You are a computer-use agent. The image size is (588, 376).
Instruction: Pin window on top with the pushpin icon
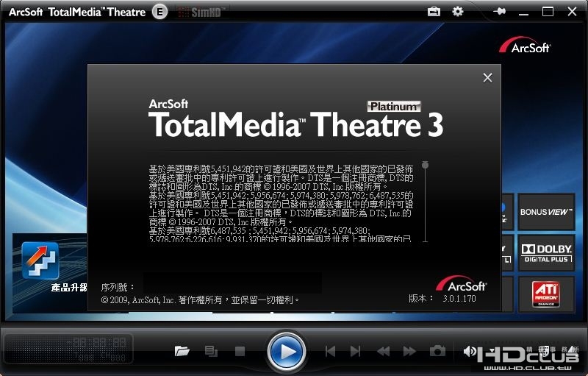[500, 12]
